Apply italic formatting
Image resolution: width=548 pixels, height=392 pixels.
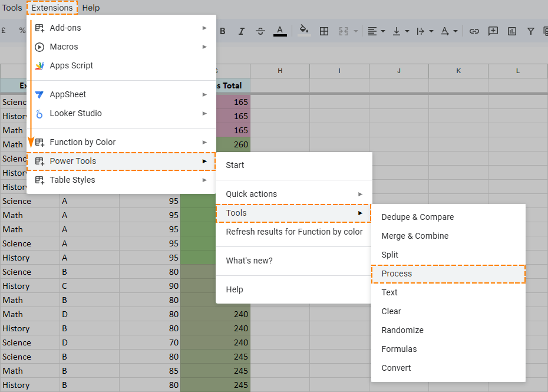point(241,31)
